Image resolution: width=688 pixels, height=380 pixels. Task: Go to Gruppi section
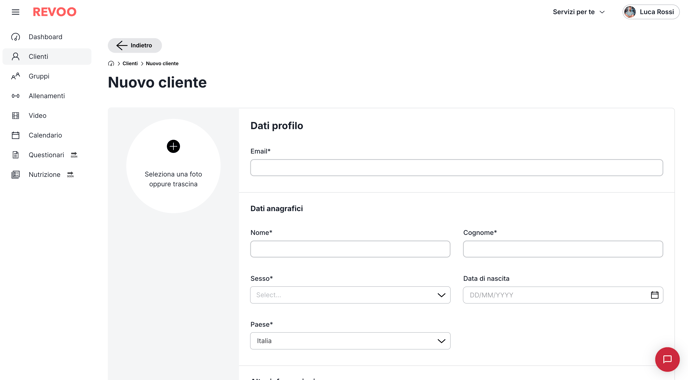tap(47, 76)
